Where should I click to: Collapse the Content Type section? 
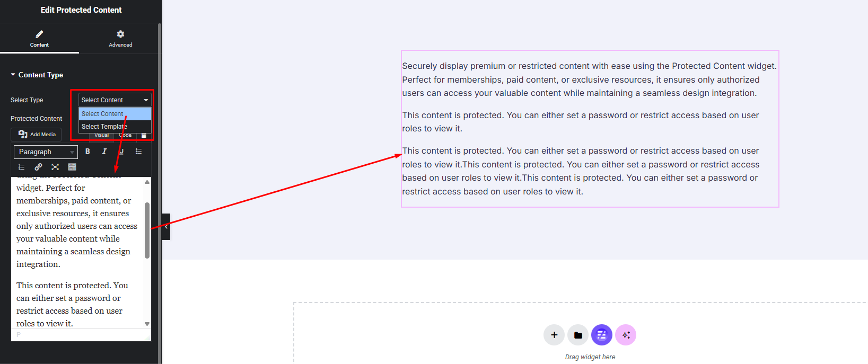(x=13, y=75)
